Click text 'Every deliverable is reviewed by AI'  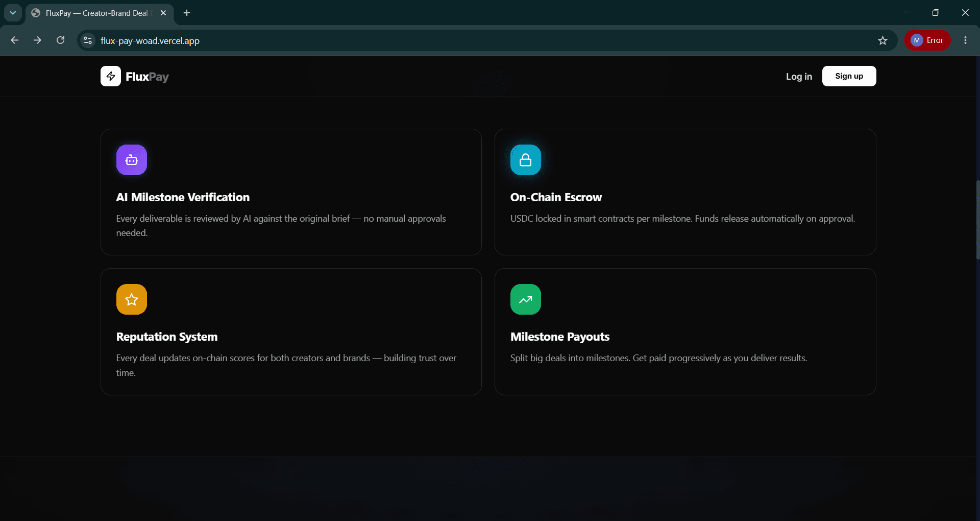tap(184, 219)
